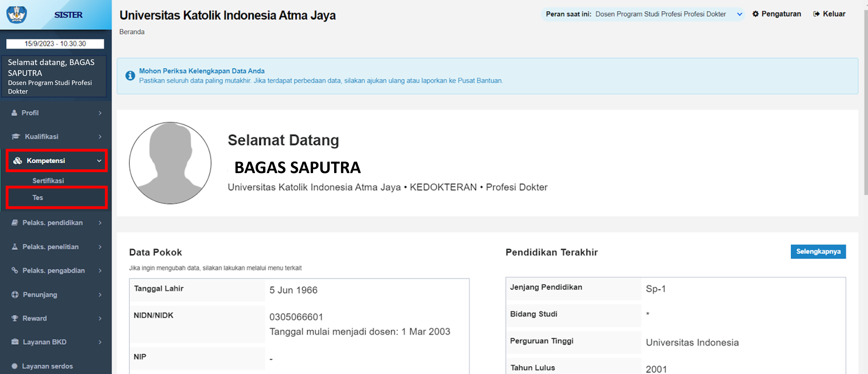Click the Pelaks. pendidikan book icon

point(14,223)
